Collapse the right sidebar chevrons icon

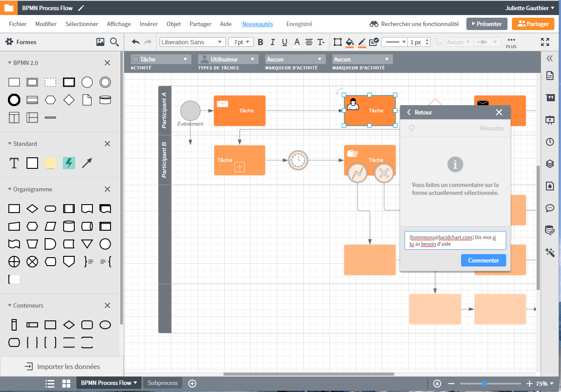(x=550, y=58)
